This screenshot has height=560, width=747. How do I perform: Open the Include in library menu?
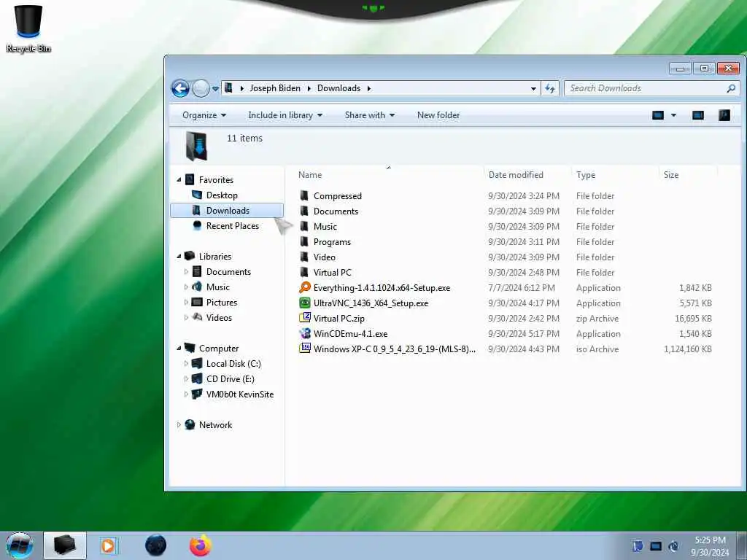pyautogui.click(x=285, y=115)
